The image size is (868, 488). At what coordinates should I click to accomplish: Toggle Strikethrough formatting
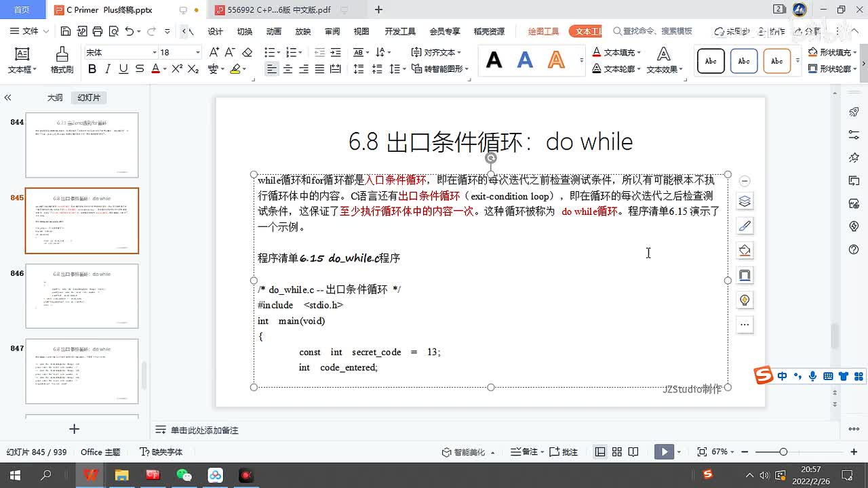[140, 68]
